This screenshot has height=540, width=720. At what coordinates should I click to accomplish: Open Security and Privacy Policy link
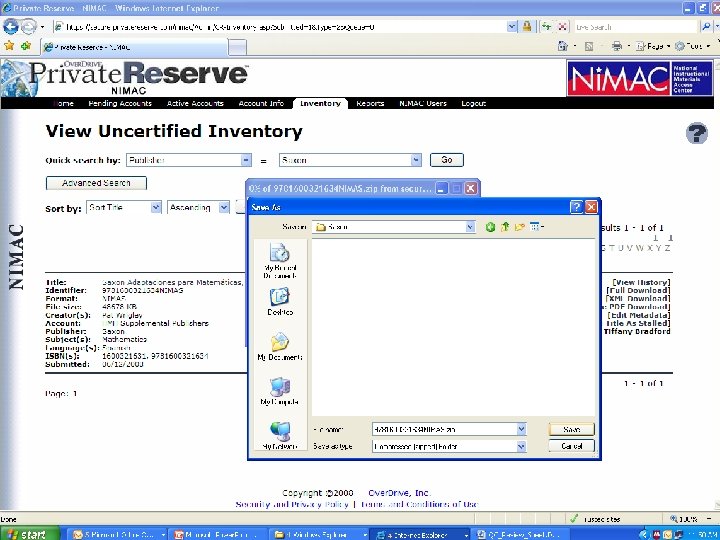pyautogui.click(x=292, y=504)
